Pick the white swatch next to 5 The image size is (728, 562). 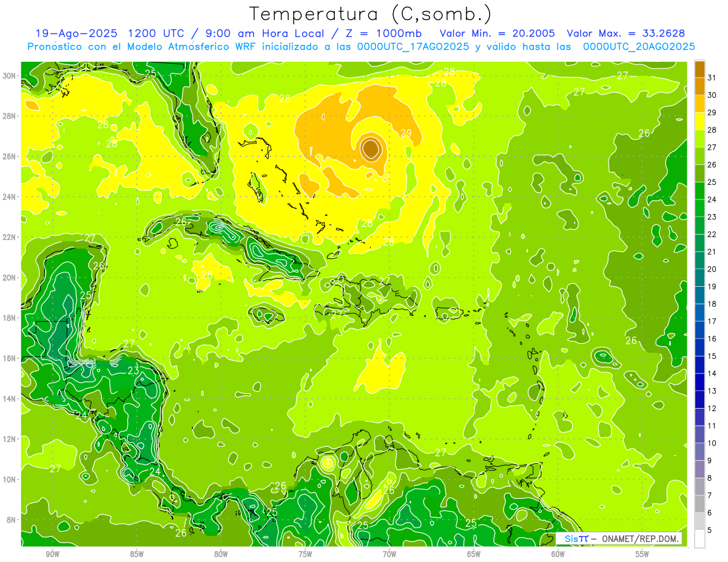click(x=699, y=539)
